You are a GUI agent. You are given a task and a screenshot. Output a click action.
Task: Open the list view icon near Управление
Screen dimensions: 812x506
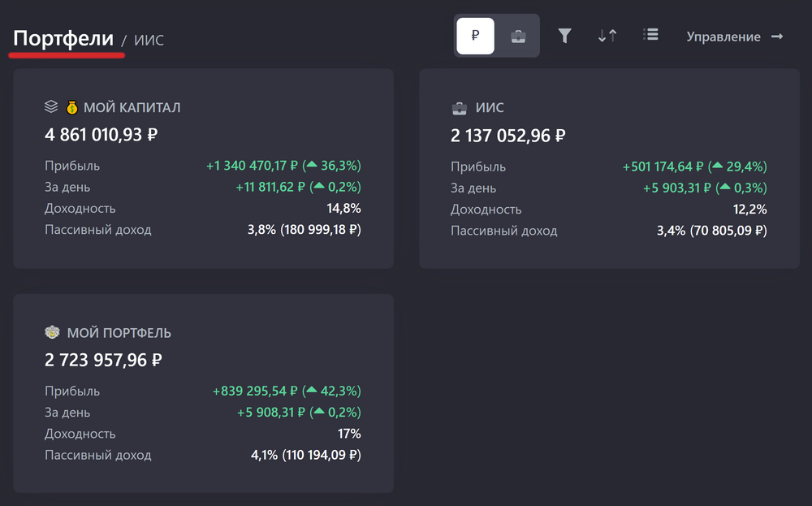tap(650, 34)
